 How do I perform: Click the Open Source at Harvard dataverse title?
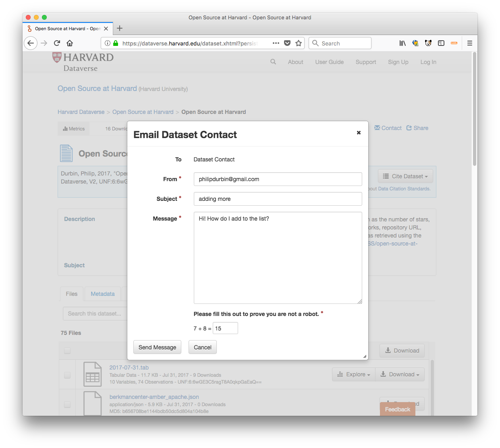click(97, 89)
